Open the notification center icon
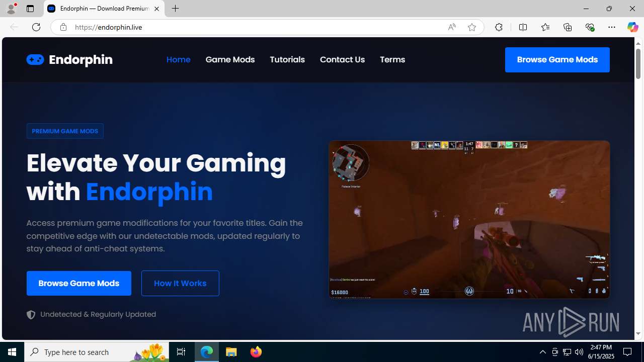 coord(628,352)
